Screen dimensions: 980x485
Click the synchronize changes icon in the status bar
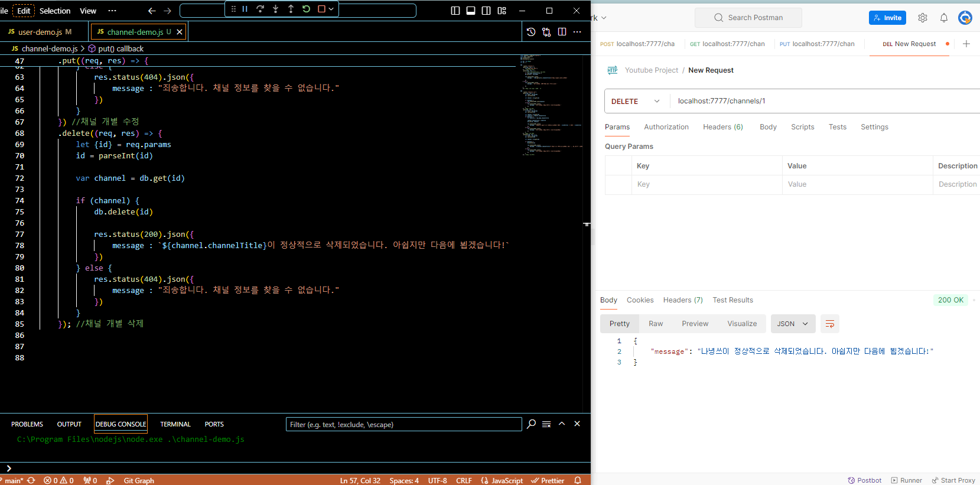click(31, 480)
